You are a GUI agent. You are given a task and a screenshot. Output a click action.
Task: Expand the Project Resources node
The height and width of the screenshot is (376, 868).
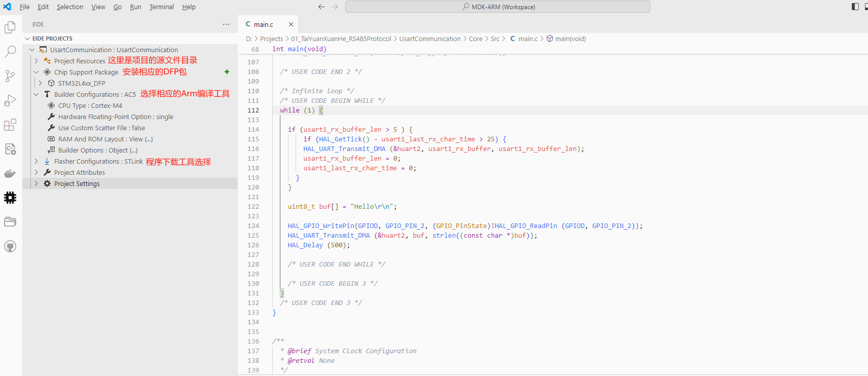tap(36, 61)
